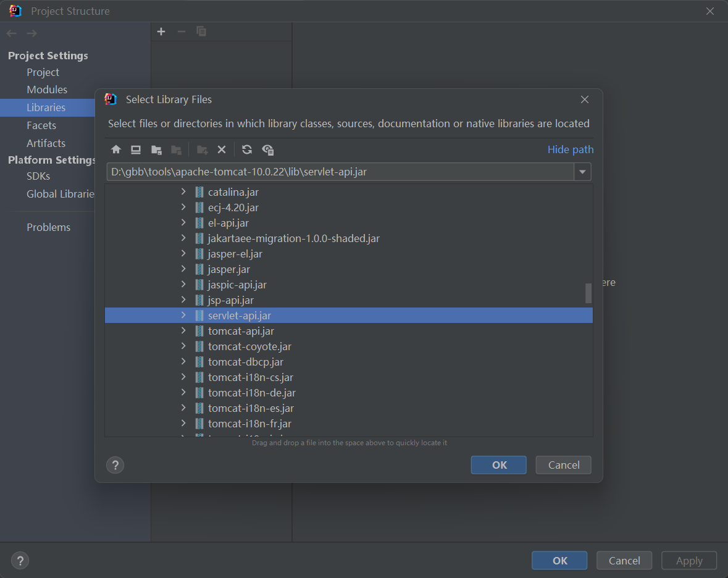Select ecj-4.20.jar file name

point(233,207)
